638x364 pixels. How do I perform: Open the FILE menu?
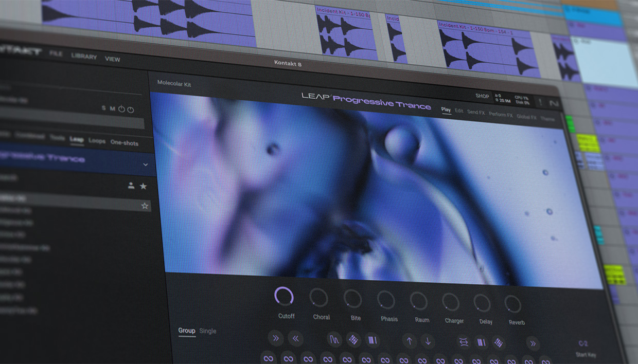pyautogui.click(x=56, y=54)
